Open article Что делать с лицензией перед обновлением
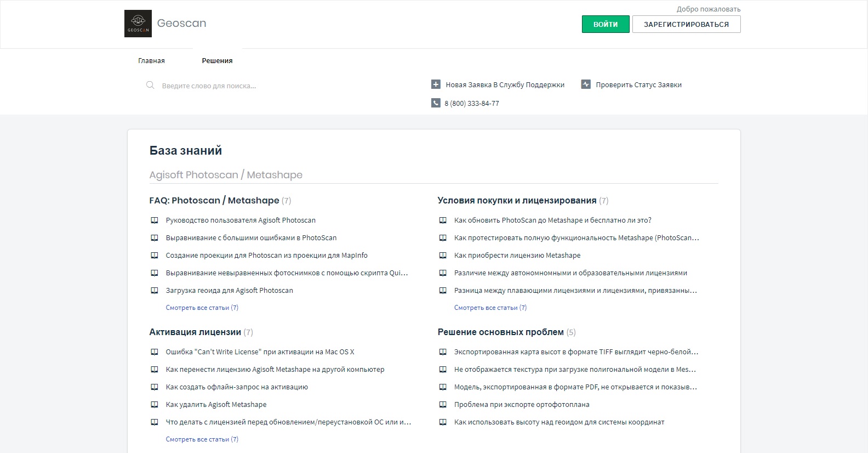The width and height of the screenshot is (868, 453). tap(288, 422)
